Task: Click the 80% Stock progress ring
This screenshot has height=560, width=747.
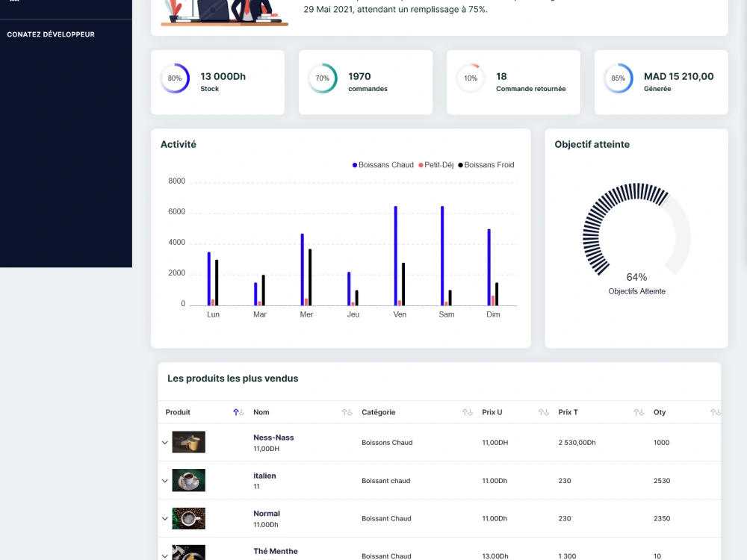Action: [175, 78]
